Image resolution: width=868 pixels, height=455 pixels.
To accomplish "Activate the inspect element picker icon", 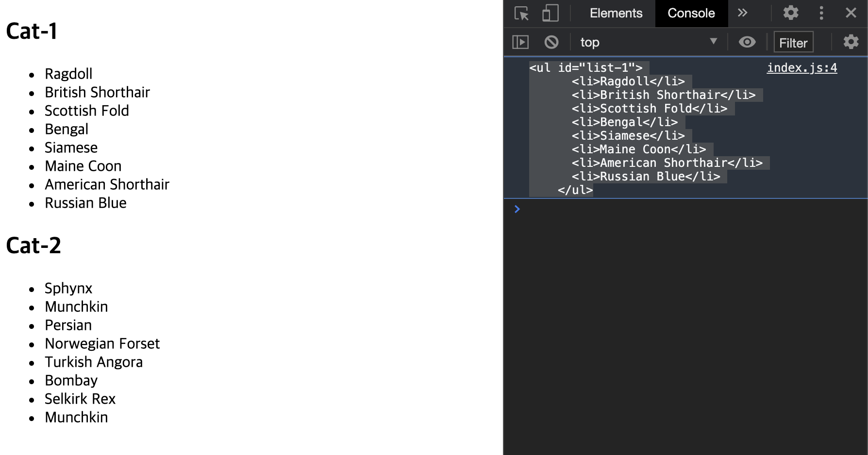I will pyautogui.click(x=522, y=13).
